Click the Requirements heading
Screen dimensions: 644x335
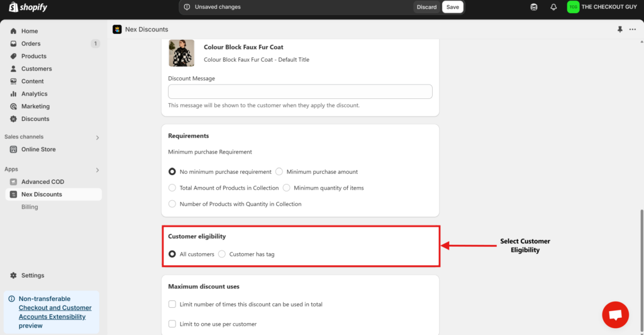pos(189,135)
